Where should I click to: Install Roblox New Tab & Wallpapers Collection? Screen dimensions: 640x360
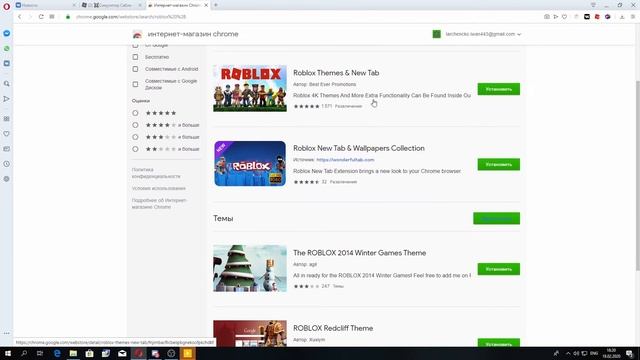499,164
